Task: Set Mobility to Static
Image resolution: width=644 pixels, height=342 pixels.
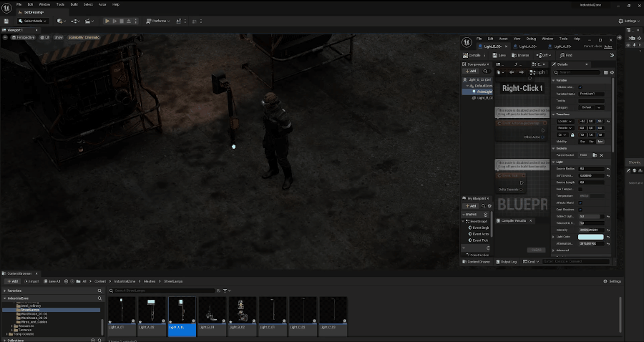Action: [x=582, y=142]
